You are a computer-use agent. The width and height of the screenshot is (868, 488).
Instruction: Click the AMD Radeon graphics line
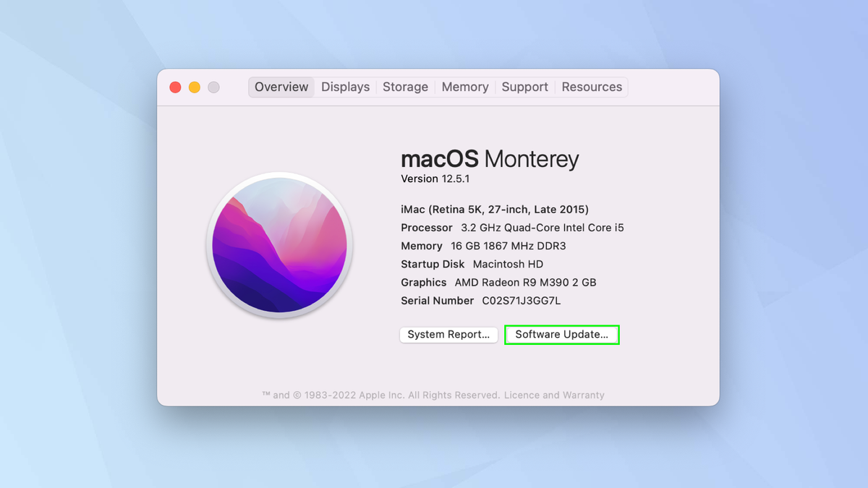coord(498,282)
